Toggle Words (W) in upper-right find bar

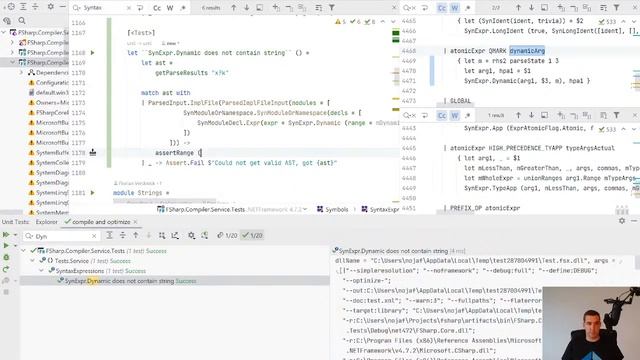pos(455,8)
